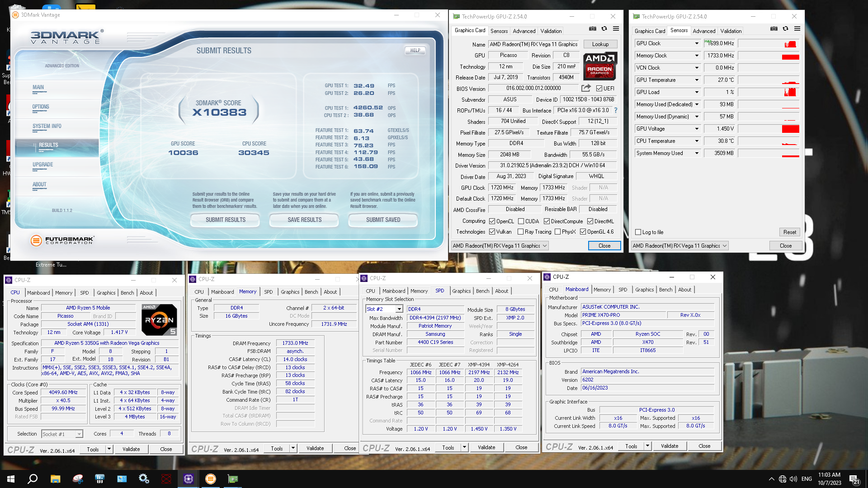Open the hamburger menu in GPU-Z Graphics Card window
The width and height of the screenshot is (868, 488).
(616, 29)
